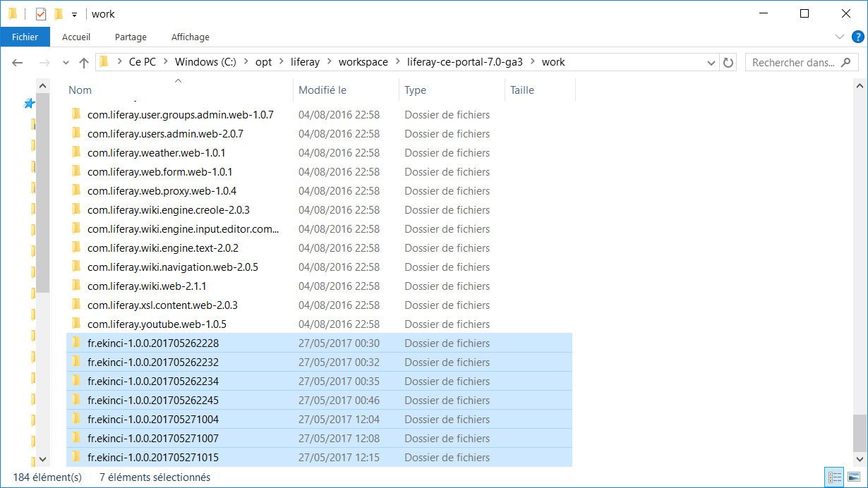The width and height of the screenshot is (868, 488).
Task: Select the Partage ribbon tab
Action: [x=131, y=37]
